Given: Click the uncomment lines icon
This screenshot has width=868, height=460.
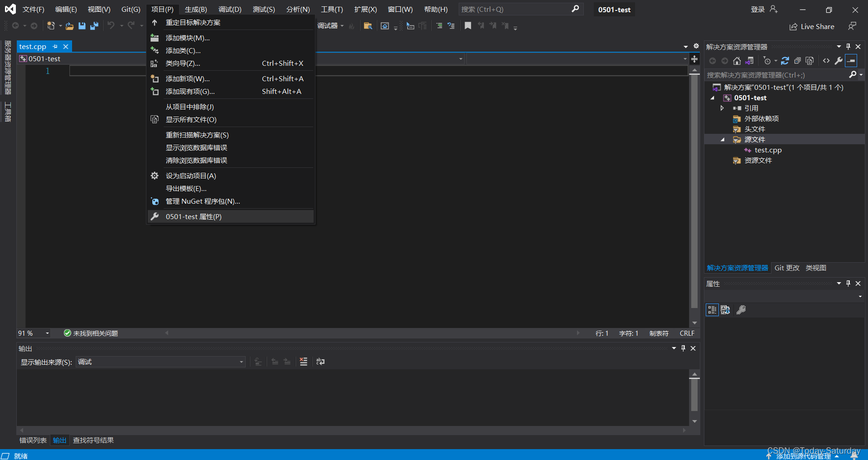Looking at the screenshot, I should click(451, 26).
